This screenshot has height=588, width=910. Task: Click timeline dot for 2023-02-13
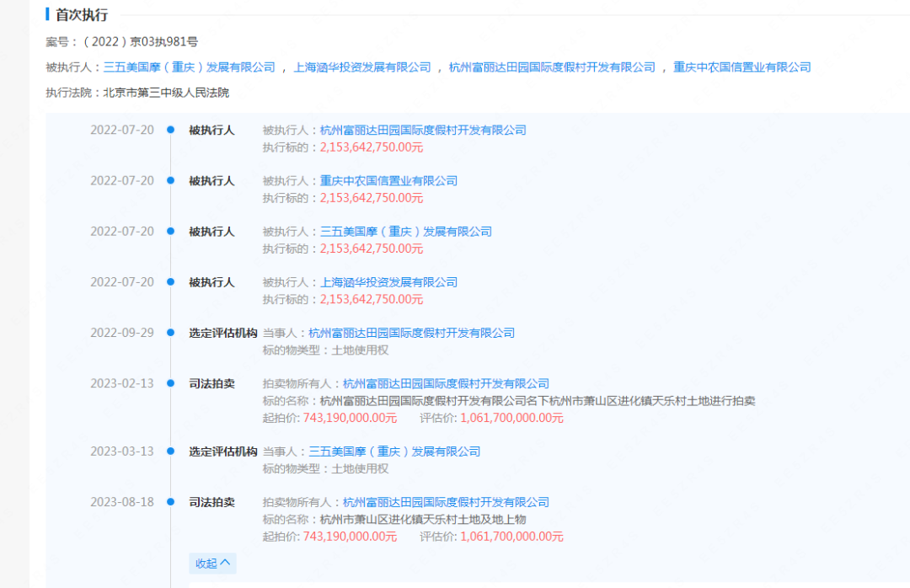tap(170, 383)
